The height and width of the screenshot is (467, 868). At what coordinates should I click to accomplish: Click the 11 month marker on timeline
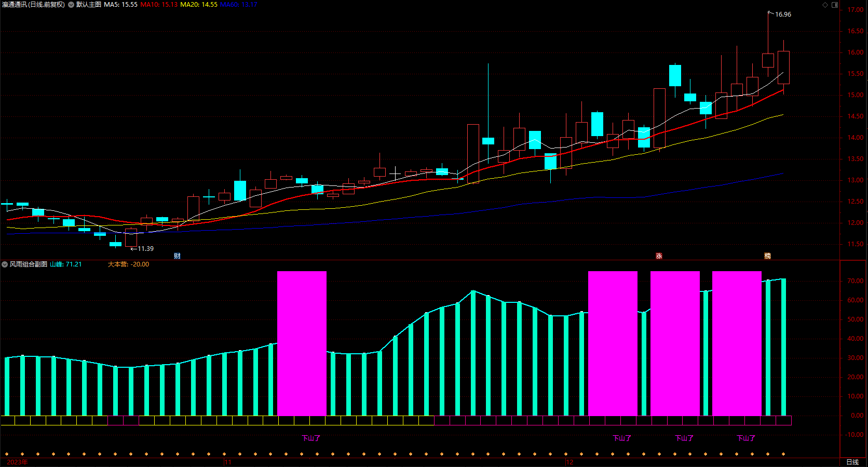coord(228,462)
